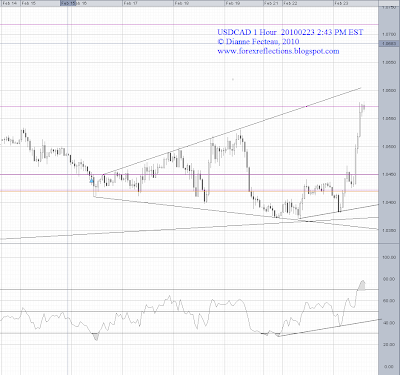Select the rising trendline in oscillator pane
400x375 pixels.
(330, 328)
